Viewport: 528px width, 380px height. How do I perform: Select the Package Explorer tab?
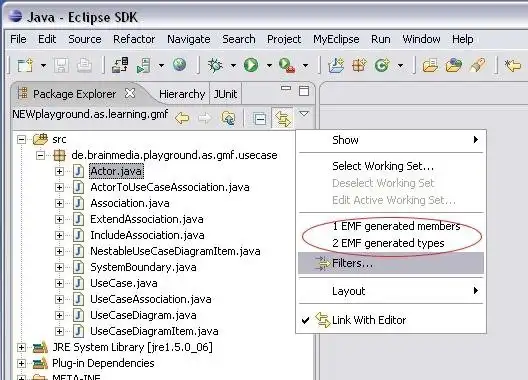(74, 94)
